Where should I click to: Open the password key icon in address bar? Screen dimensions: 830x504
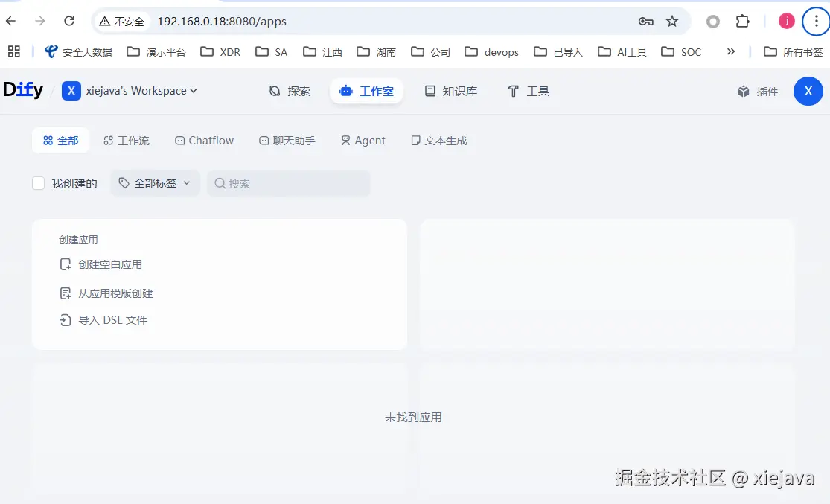(645, 22)
